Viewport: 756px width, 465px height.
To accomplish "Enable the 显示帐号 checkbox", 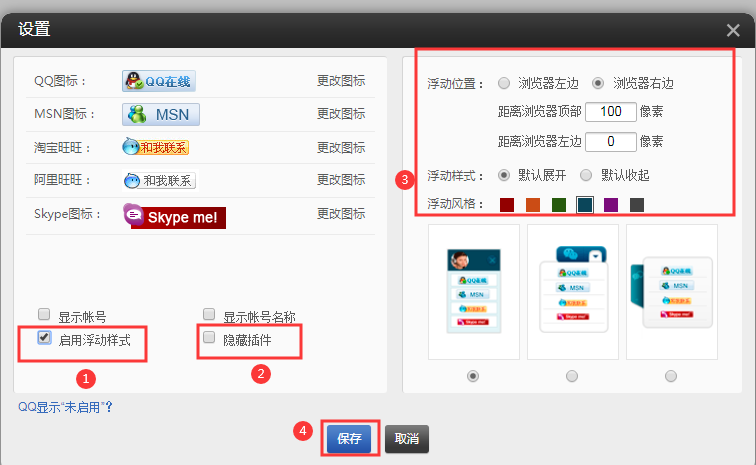I will click(44, 313).
